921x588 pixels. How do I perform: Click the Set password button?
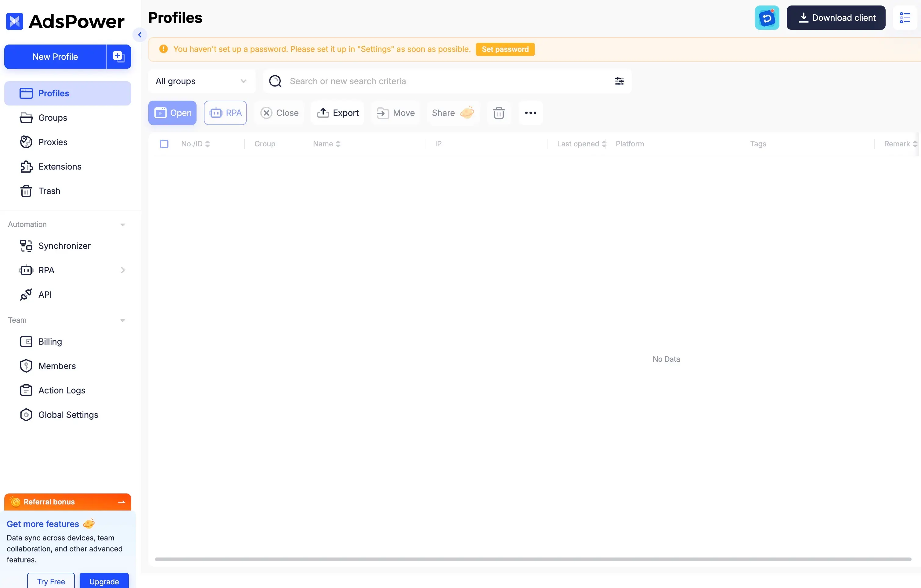click(505, 49)
